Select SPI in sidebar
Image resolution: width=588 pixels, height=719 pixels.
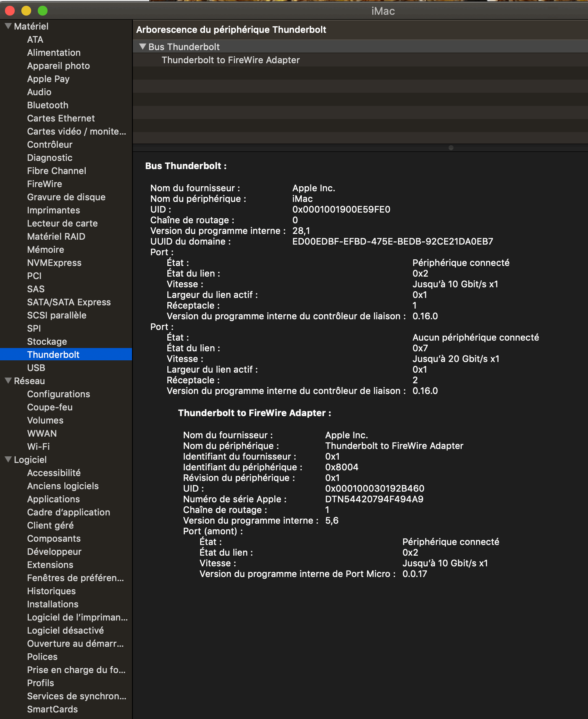[34, 328]
